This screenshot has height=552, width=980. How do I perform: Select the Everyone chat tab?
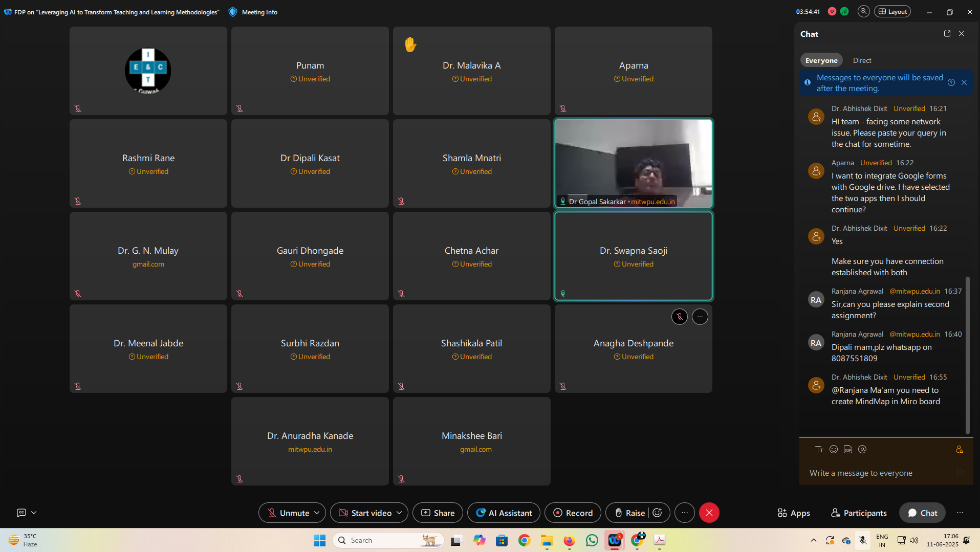pyautogui.click(x=821, y=60)
